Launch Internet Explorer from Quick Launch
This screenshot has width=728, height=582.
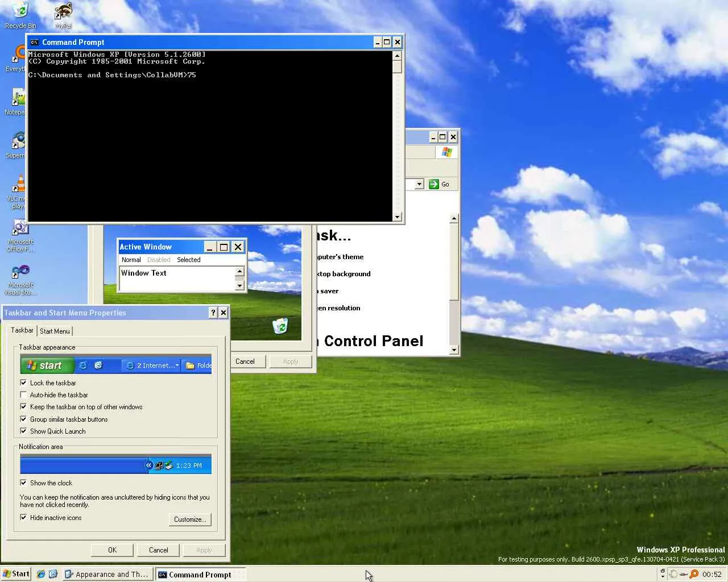[41, 574]
